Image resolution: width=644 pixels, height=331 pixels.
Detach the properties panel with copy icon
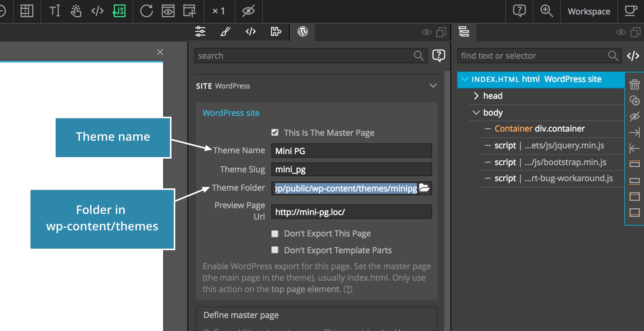pos(441,32)
